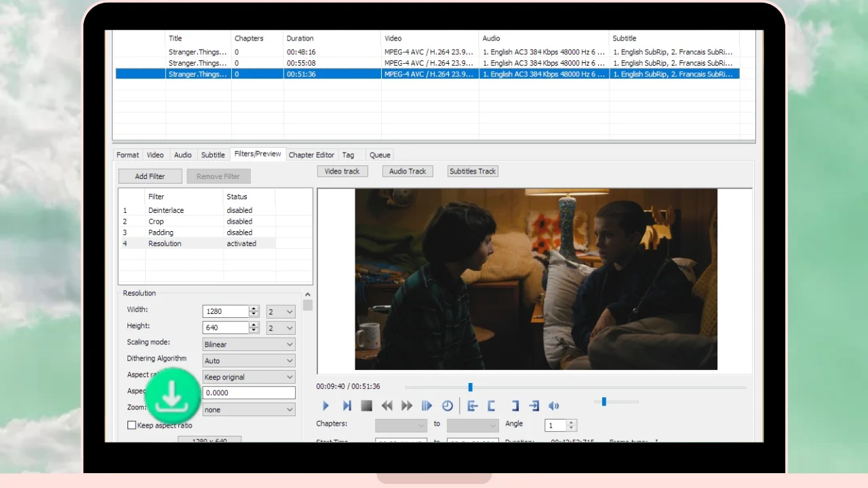Image resolution: width=868 pixels, height=488 pixels.
Task: Open the Width modulus dropdown showing 2
Action: tap(281, 311)
